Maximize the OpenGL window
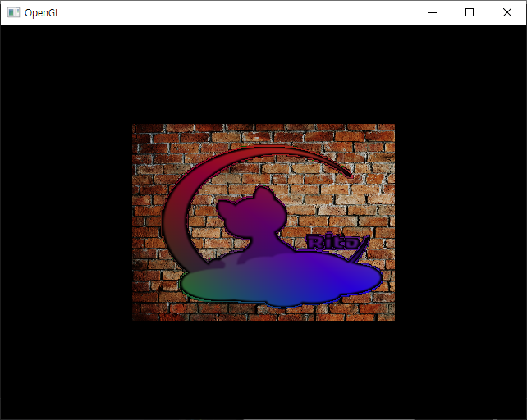This screenshot has height=420, width=527. point(470,13)
